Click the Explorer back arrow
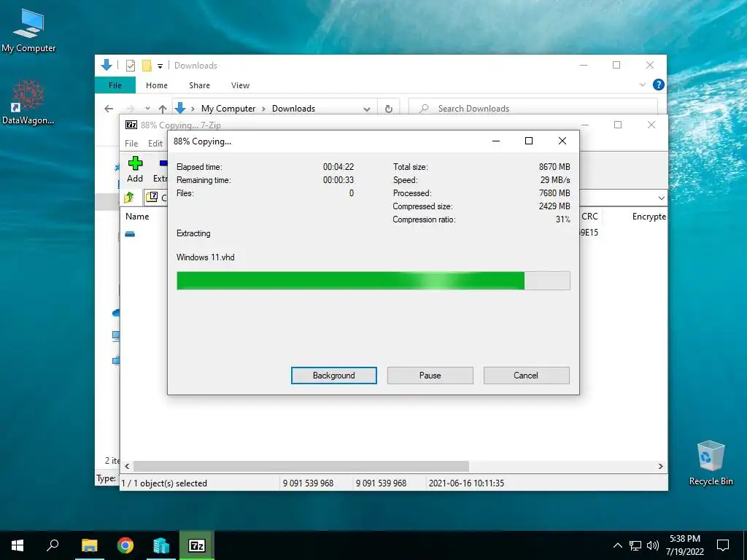 [109, 109]
